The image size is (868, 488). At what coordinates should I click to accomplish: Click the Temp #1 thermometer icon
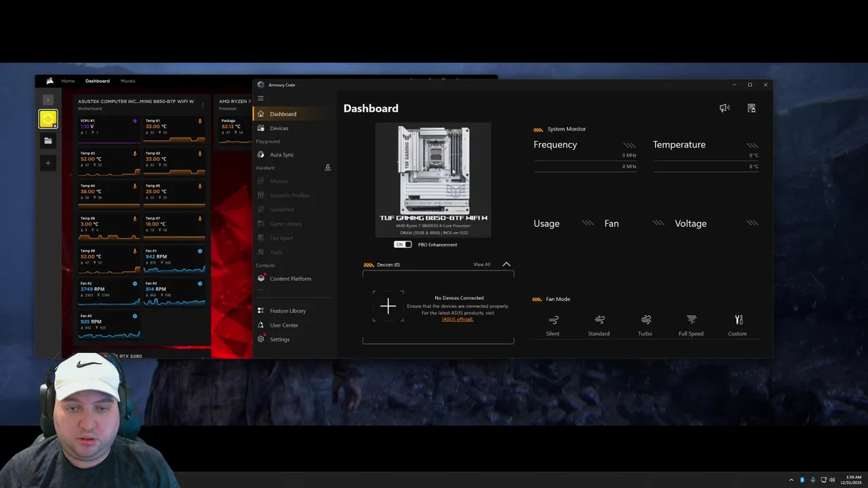tap(200, 121)
